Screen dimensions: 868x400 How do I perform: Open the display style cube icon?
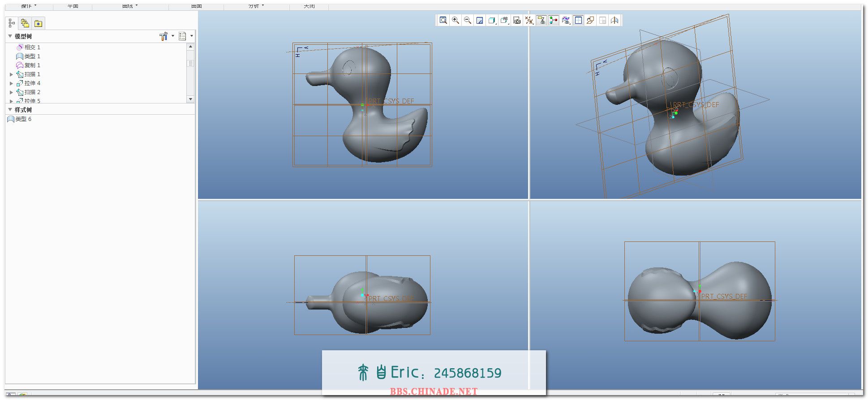coord(492,20)
